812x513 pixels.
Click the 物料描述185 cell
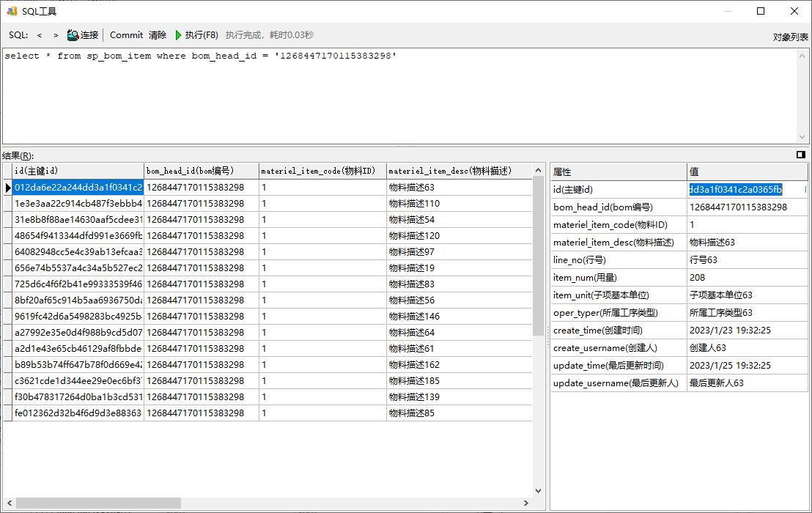459,380
